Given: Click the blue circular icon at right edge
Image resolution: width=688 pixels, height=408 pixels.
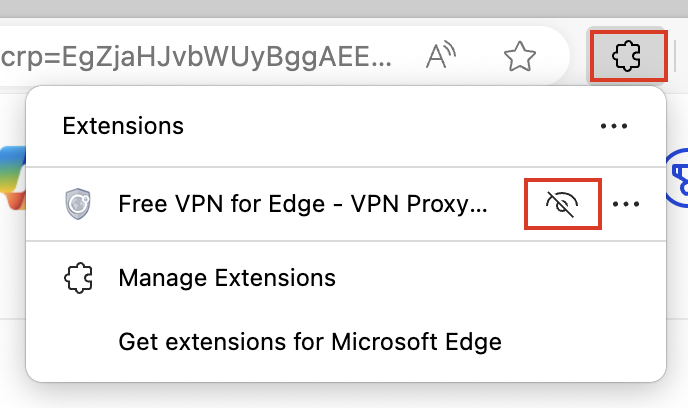Looking at the screenshot, I should coord(677,178).
